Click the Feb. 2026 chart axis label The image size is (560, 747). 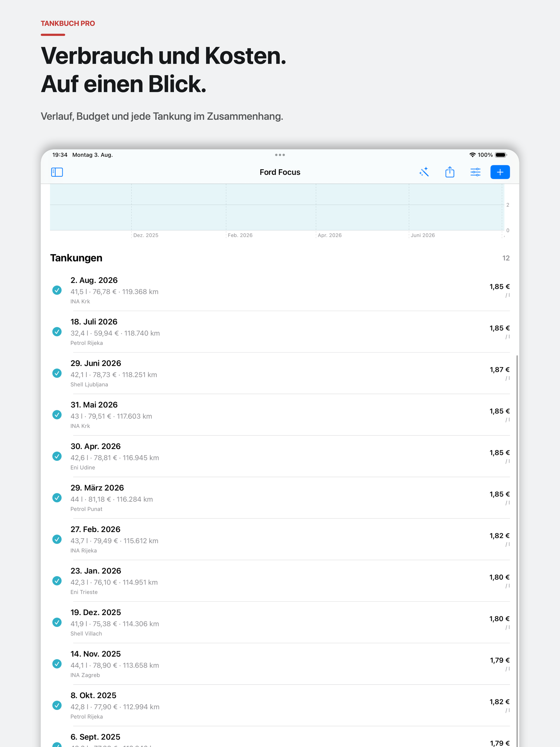point(240,235)
